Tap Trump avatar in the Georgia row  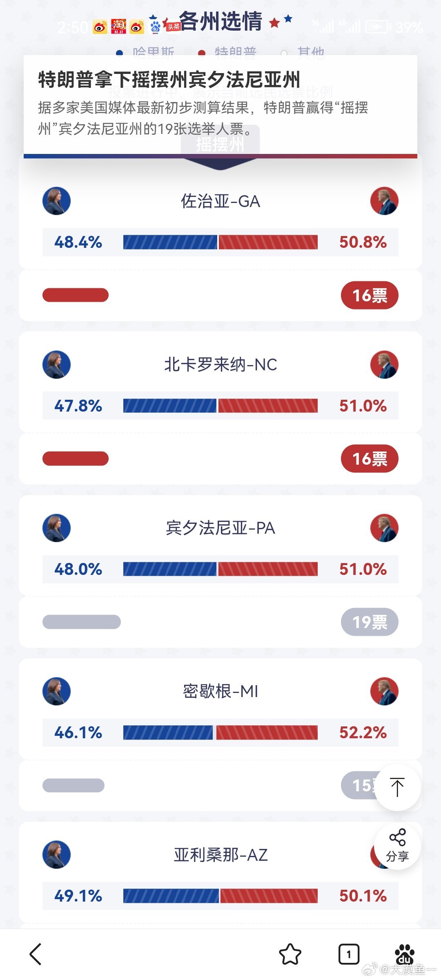[x=384, y=201]
